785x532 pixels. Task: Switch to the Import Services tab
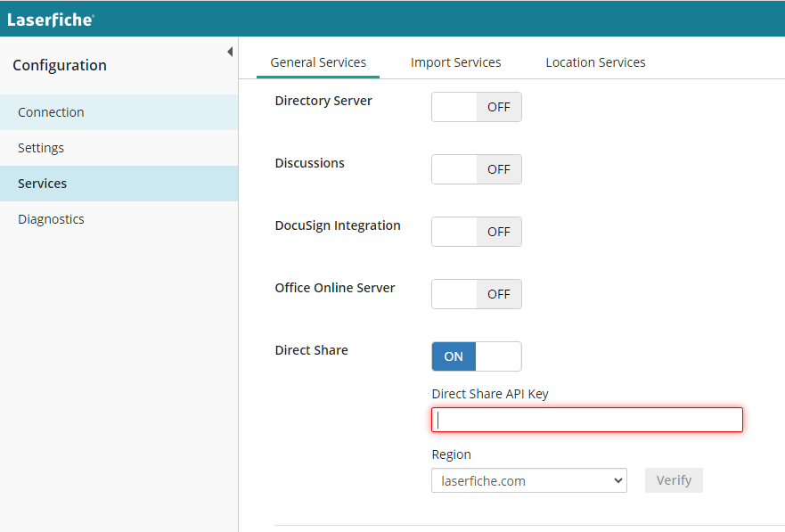pos(455,62)
